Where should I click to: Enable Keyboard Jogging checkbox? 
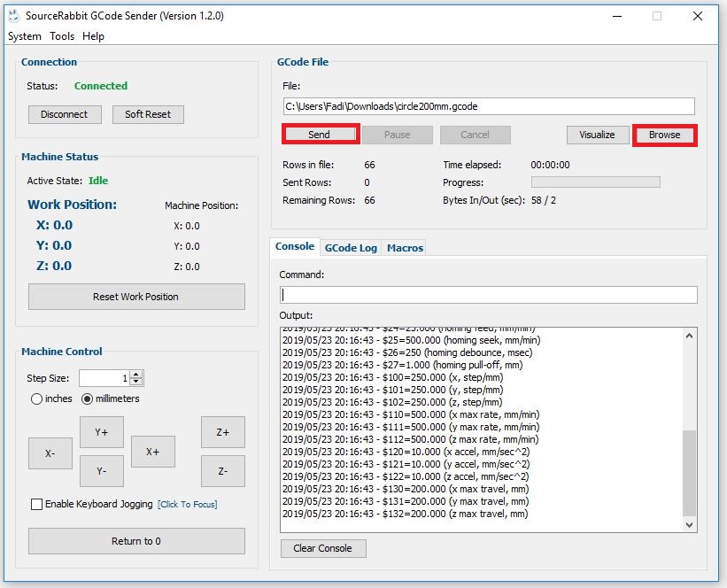[36, 504]
